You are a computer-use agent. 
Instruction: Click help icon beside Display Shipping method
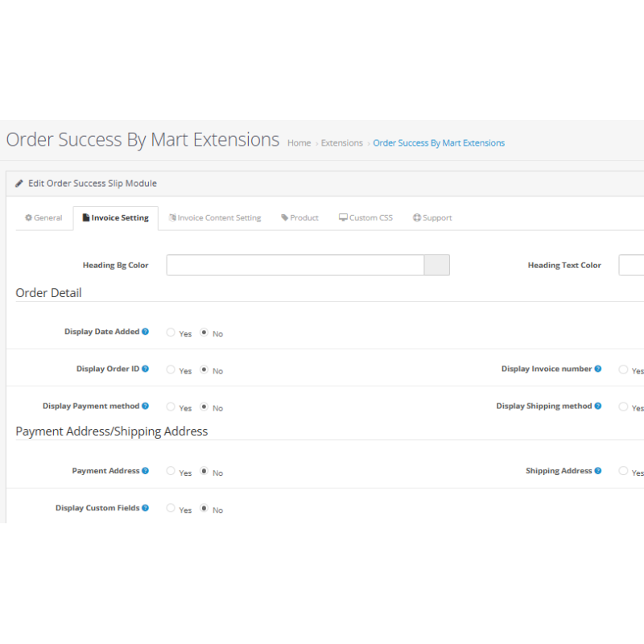coord(597,406)
